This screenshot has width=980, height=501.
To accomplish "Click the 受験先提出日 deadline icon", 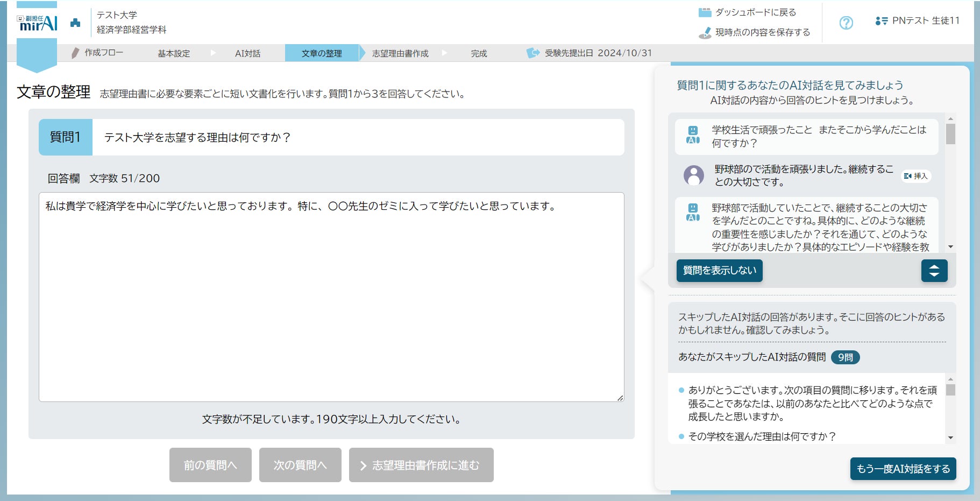I will coord(532,53).
